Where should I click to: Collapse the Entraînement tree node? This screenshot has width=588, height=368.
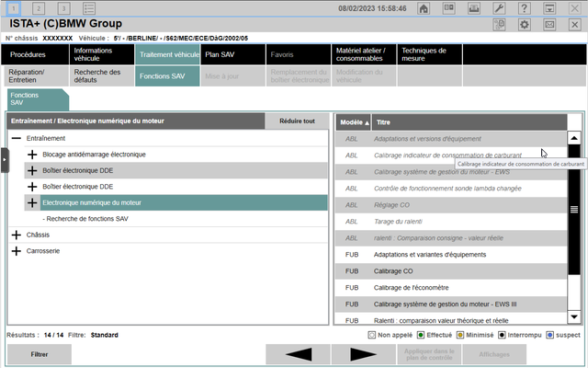tap(17, 138)
